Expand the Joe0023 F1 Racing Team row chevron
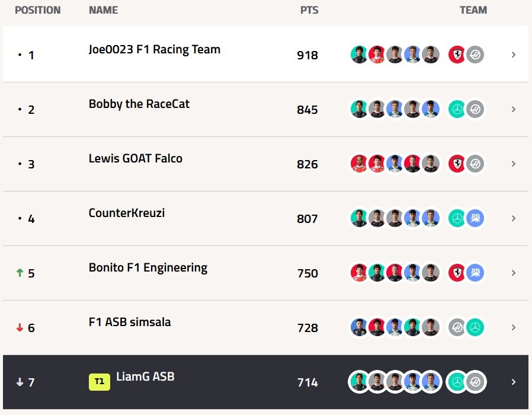532x415 pixels. click(513, 55)
